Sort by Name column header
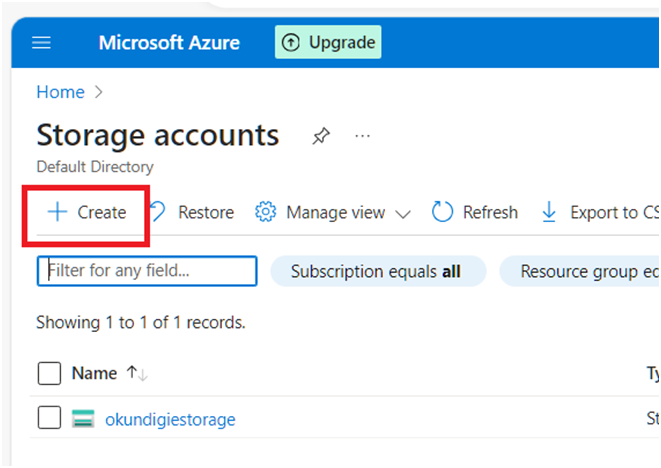The height and width of the screenshot is (468, 661). [94, 373]
